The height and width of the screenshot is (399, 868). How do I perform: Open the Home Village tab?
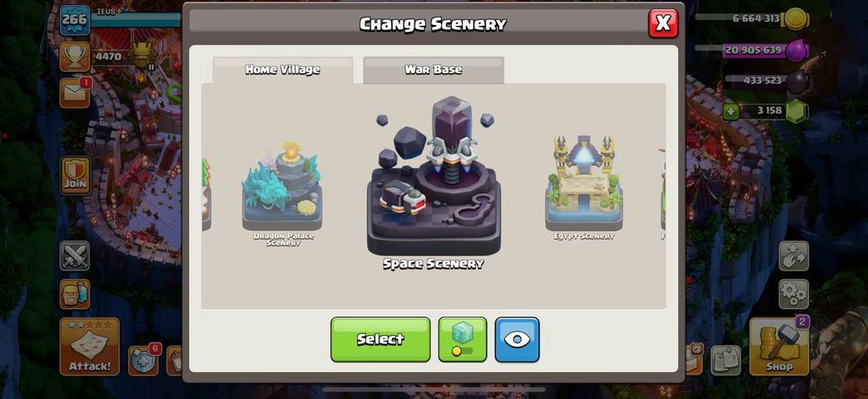coord(283,70)
